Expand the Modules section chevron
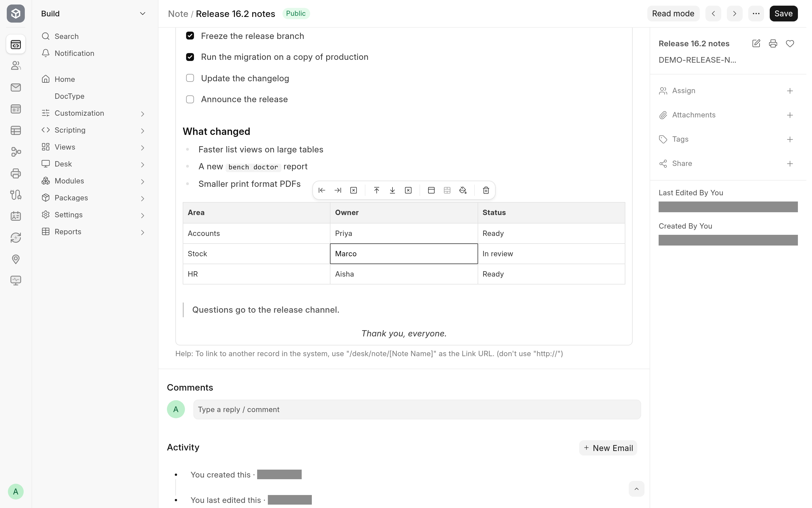The image size is (812, 508). coord(143,182)
